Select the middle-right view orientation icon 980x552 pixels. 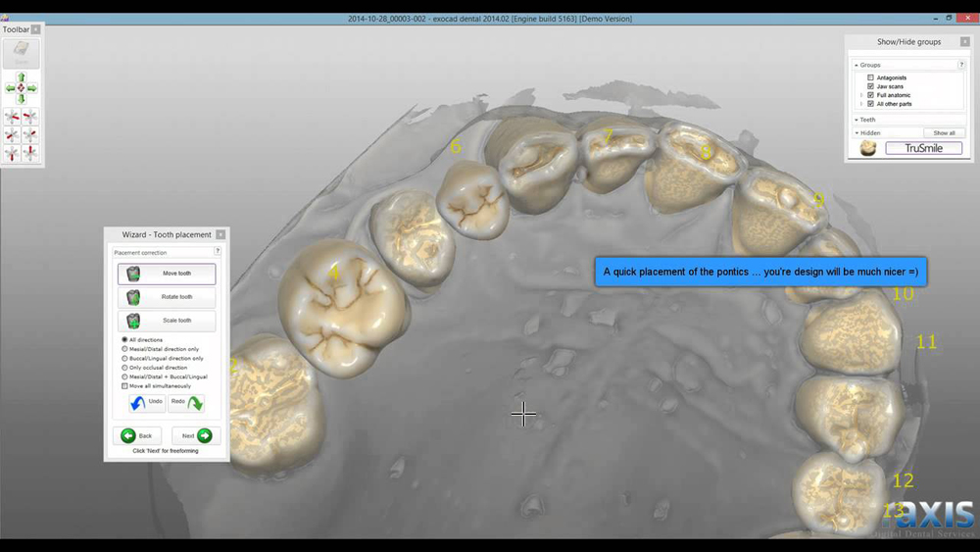coord(30,135)
